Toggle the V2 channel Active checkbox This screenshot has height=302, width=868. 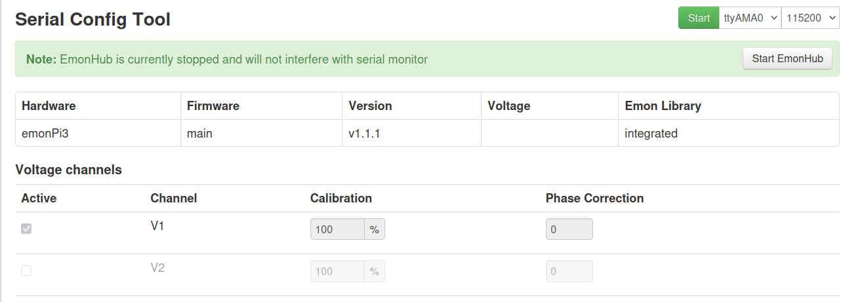coord(26,271)
